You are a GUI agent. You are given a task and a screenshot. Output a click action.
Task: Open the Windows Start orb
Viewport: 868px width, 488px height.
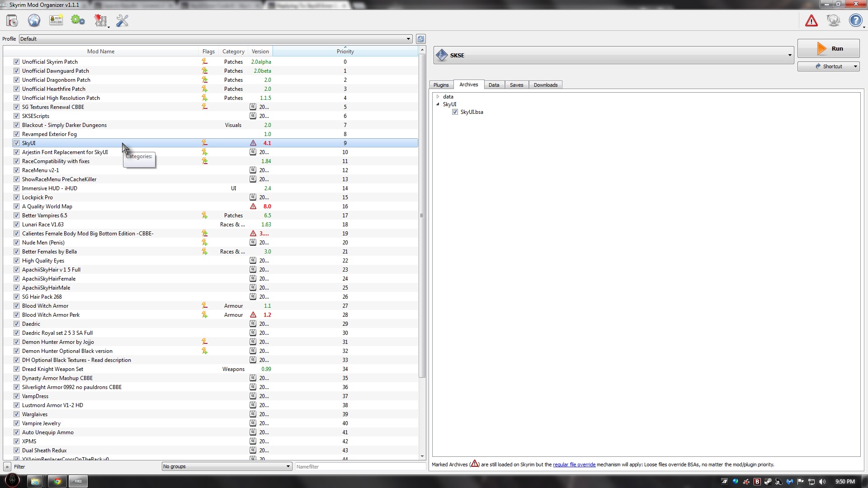12,480
